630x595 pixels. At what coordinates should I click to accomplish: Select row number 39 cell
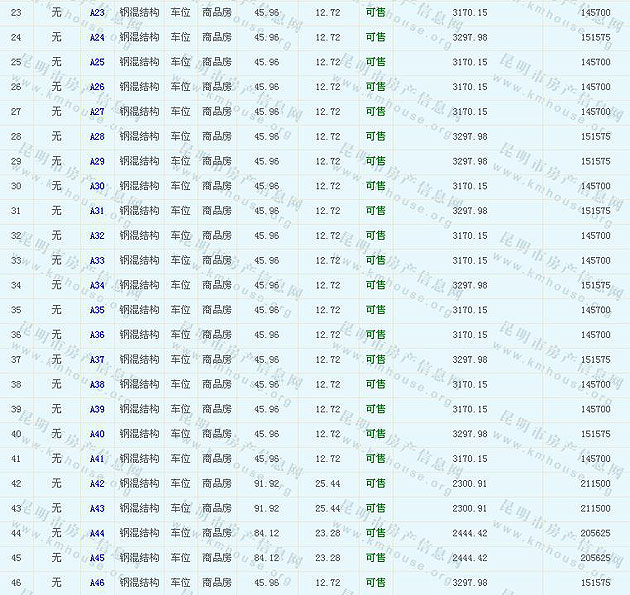(16, 409)
